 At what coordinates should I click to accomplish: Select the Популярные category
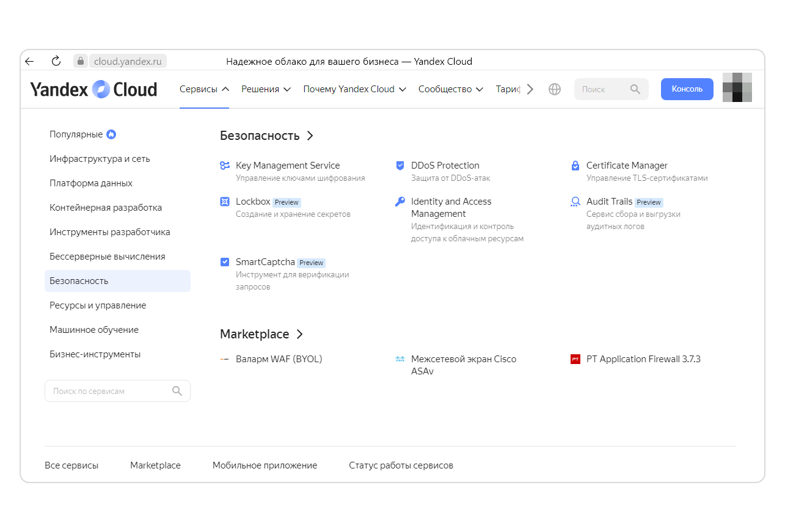point(117,134)
